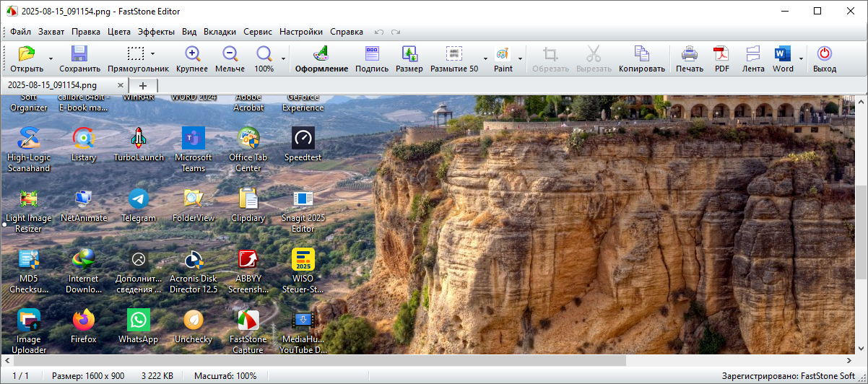Click the Размер: 1600 x 900 status text
The height and width of the screenshot is (384, 868).
click(x=88, y=376)
